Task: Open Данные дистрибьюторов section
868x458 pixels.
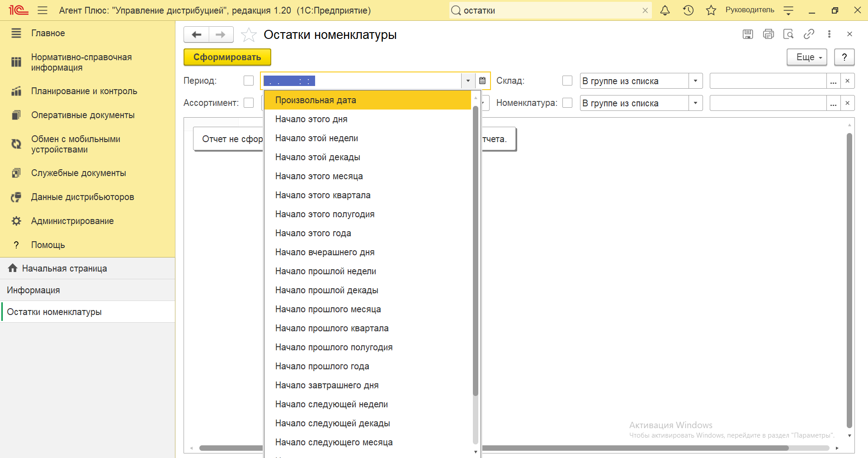Action: (x=88, y=197)
